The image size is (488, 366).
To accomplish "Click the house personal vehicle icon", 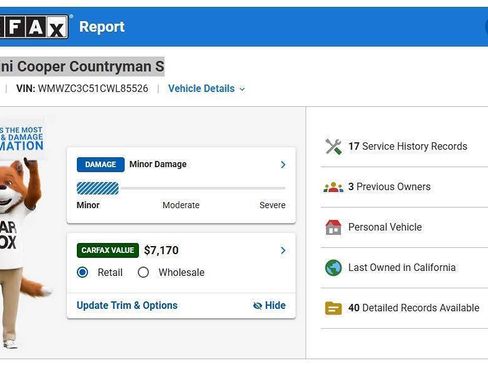I will pos(333,227).
